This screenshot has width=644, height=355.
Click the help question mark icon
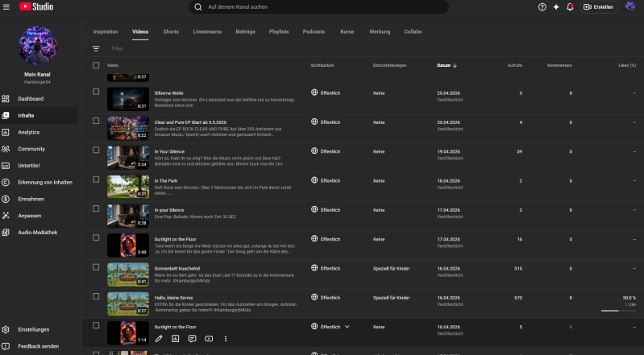coord(542,7)
